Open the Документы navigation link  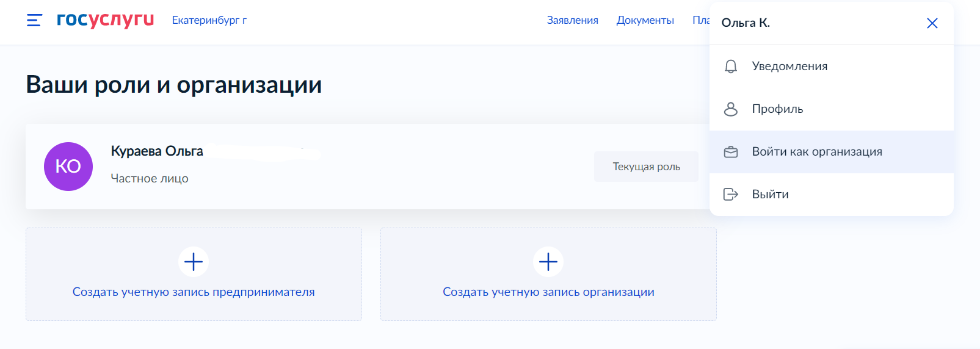pyautogui.click(x=645, y=20)
